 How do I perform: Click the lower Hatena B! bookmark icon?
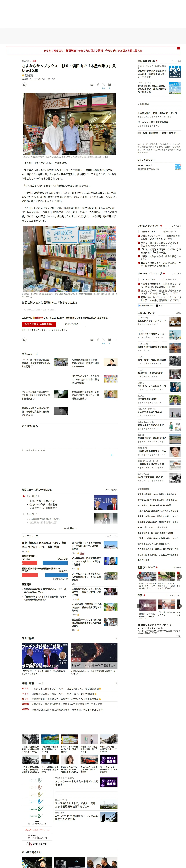click(109, 340)
